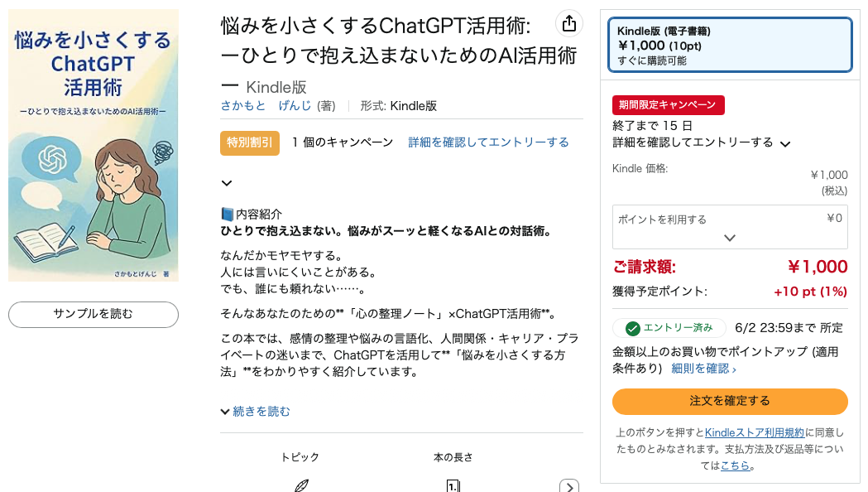Open author link さかもと げんじ
The width and height of the screenshot is (868, 492).
click(266, 106)
